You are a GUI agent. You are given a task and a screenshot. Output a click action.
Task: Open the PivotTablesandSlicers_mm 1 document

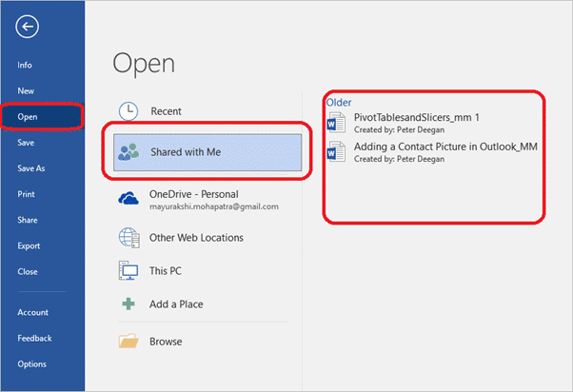pyautogui.click(x=417, y=117)
